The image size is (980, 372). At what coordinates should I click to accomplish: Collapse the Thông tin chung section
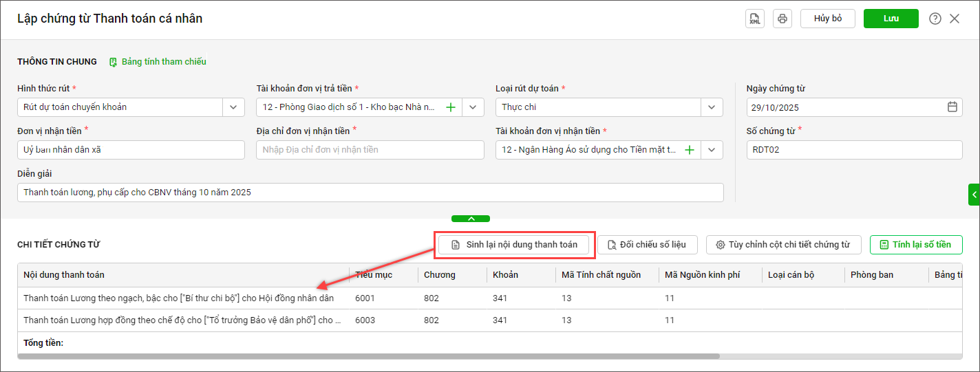[x=471, y=219]
